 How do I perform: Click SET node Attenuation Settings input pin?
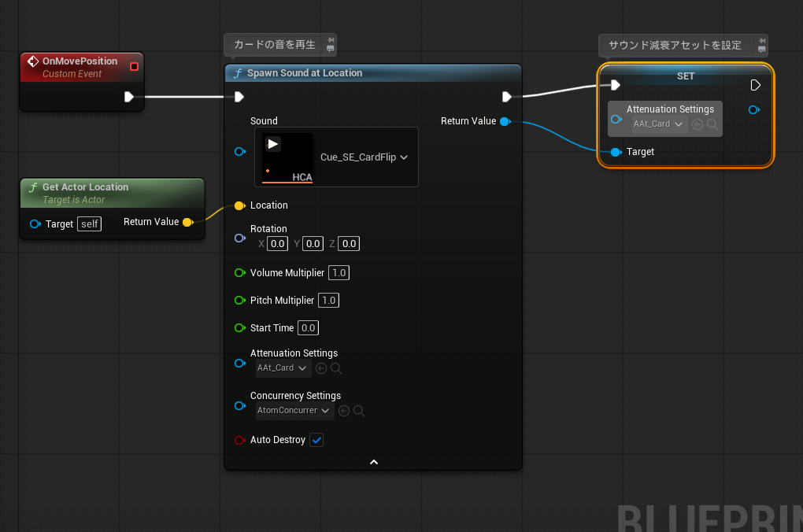tap(616, 120)
